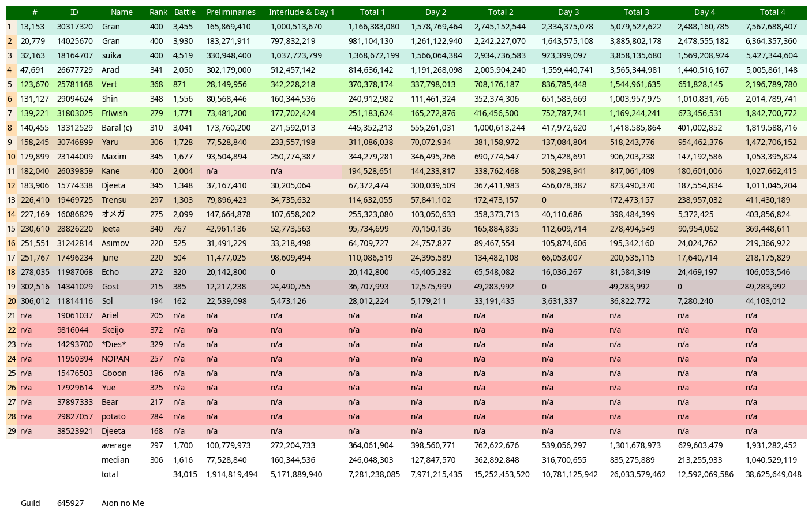
Task: Click the row label total
Action: (110, 474)
